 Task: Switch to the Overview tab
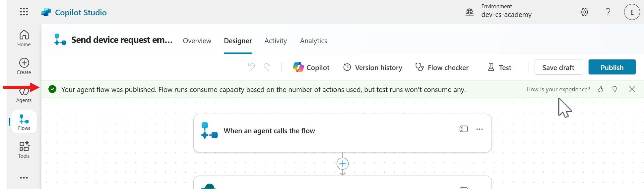(197, 41)
